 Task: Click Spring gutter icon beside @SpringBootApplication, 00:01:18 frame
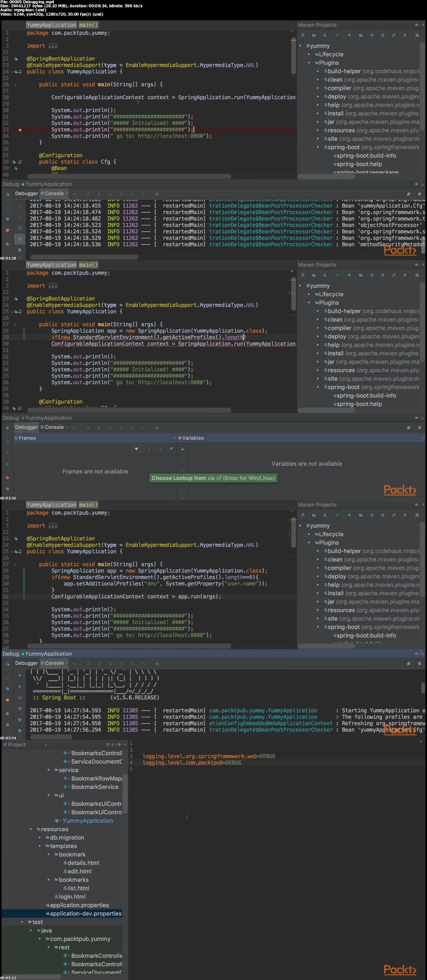16,59
